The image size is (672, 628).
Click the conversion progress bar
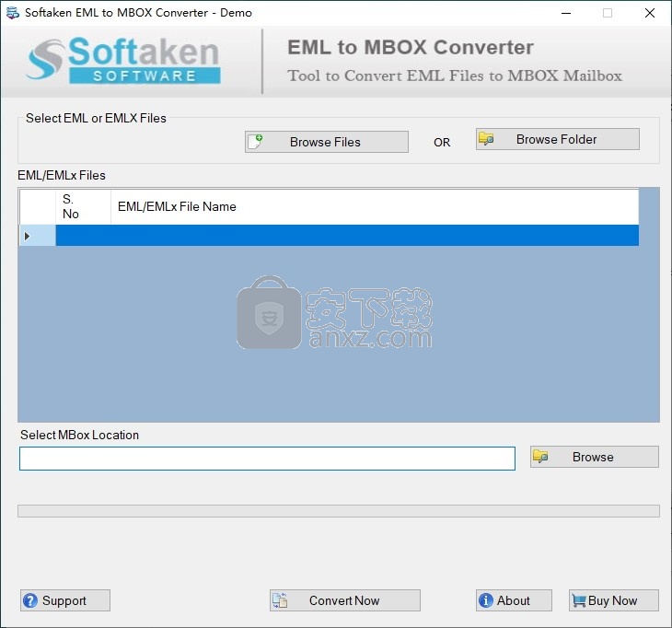[339, 511]
